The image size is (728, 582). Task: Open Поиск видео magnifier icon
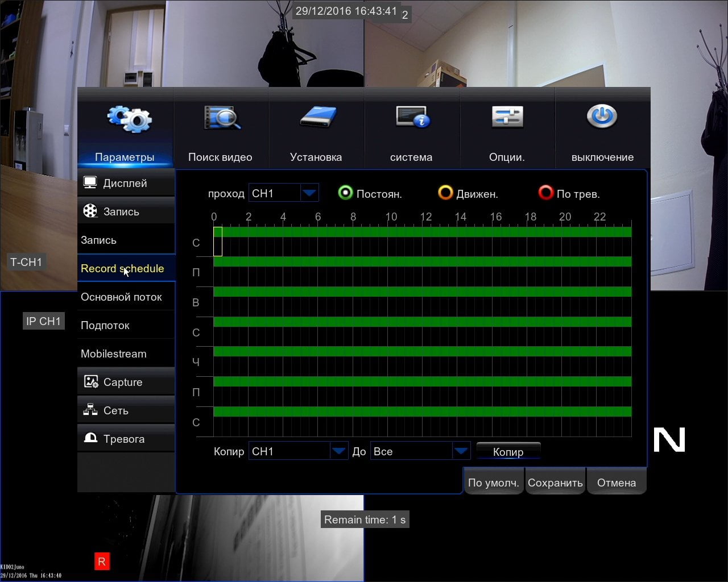tap(222, 118)
